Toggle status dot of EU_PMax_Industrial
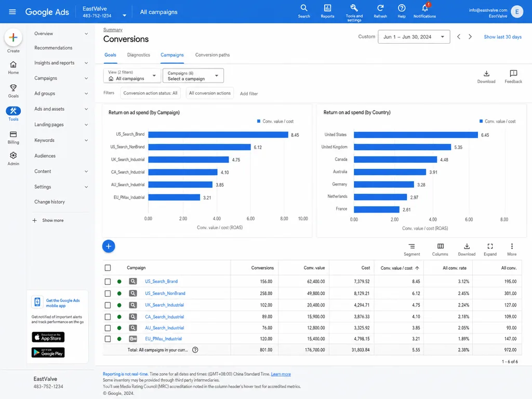Viewport: 532px width, 399px height. [x=119, y=339]
